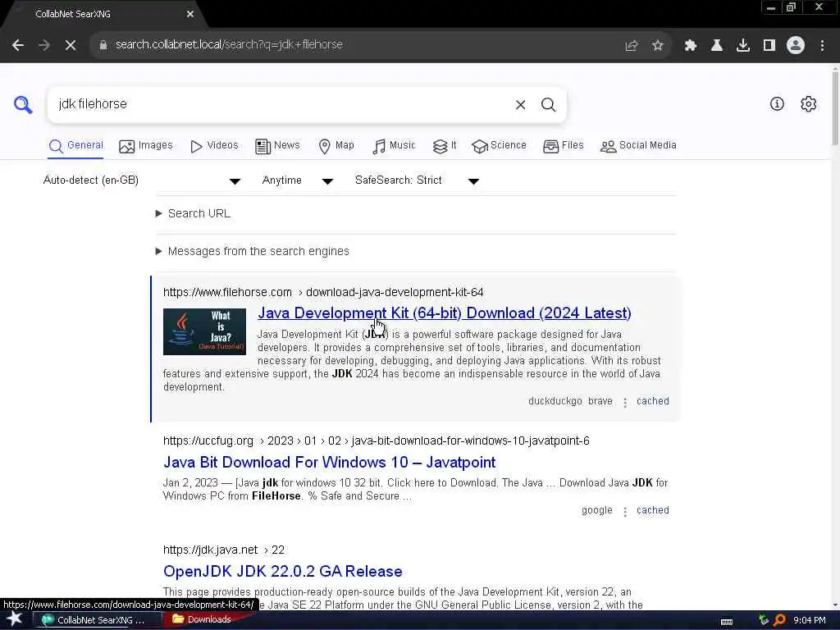Submit search with the magnifier button

pos(548,104)
